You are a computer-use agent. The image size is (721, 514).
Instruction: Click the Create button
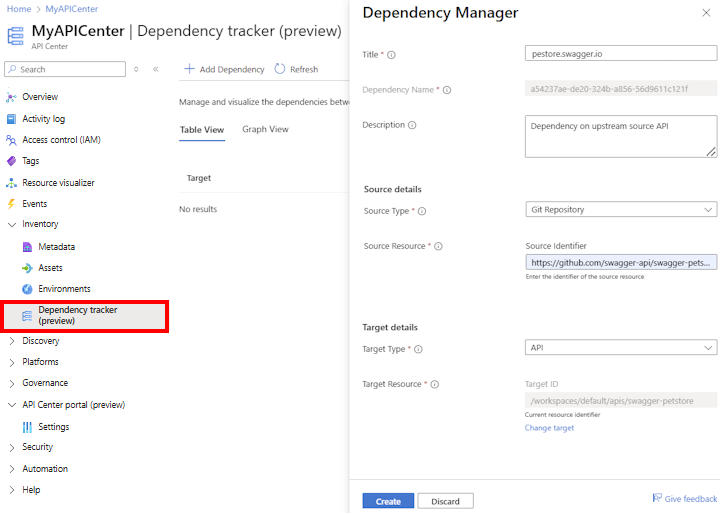coord(388,501)
